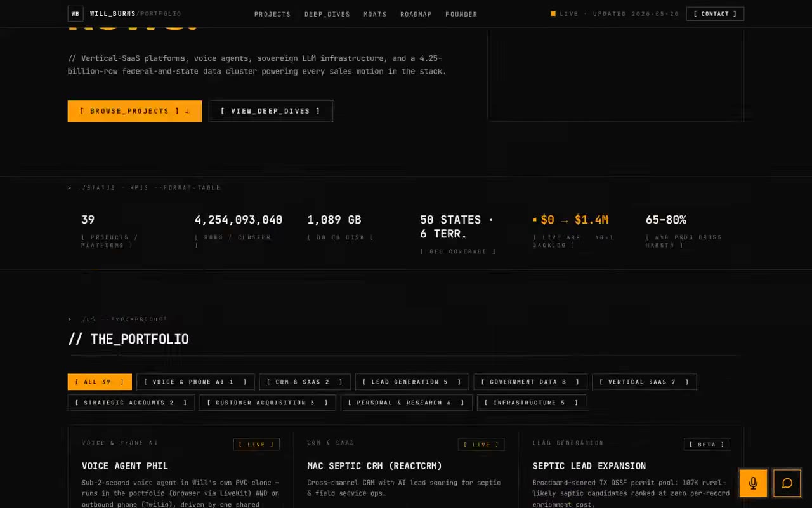This screenshot has height=508, width=812.
Task: Go to DEEP_DIVES nav item
Action: pyautogui.click(x=327, y=14)
